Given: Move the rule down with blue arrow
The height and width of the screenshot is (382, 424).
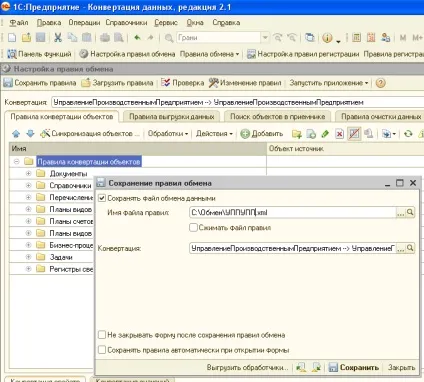Looking at the screenshot, I should click(x=30, y=134).
